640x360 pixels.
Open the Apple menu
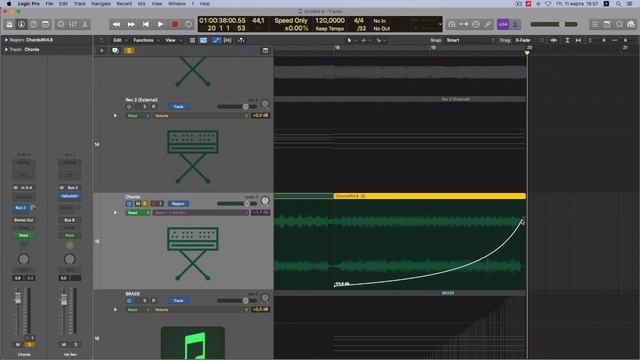(x=9, y=4)
